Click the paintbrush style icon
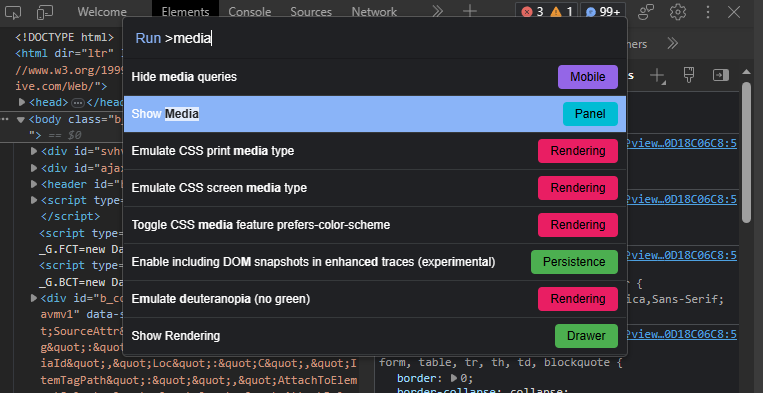 point(689,75)
